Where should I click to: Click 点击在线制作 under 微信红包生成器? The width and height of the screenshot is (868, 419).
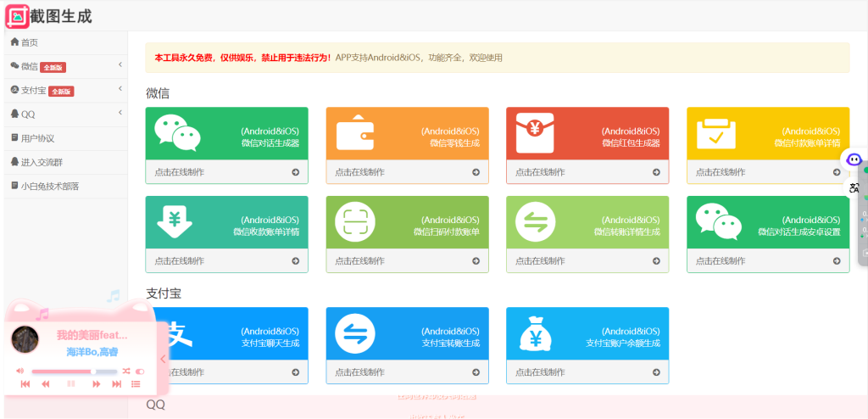pos(540,172)
